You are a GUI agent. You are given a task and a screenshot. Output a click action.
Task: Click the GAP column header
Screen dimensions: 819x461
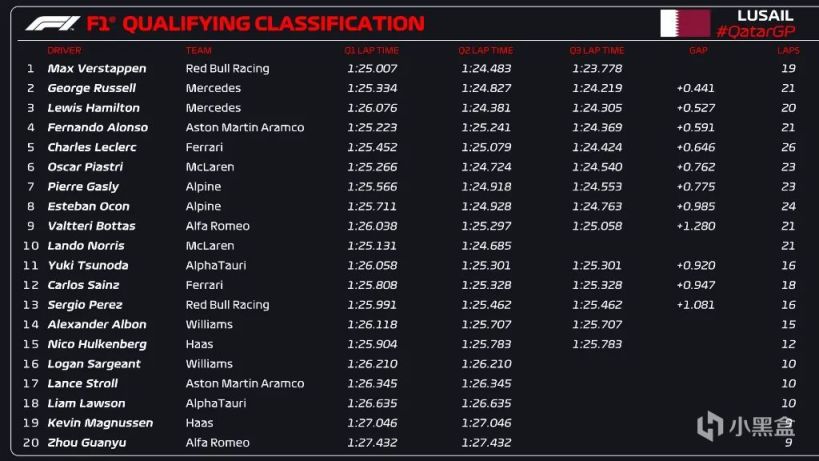(x=698, y=51)
